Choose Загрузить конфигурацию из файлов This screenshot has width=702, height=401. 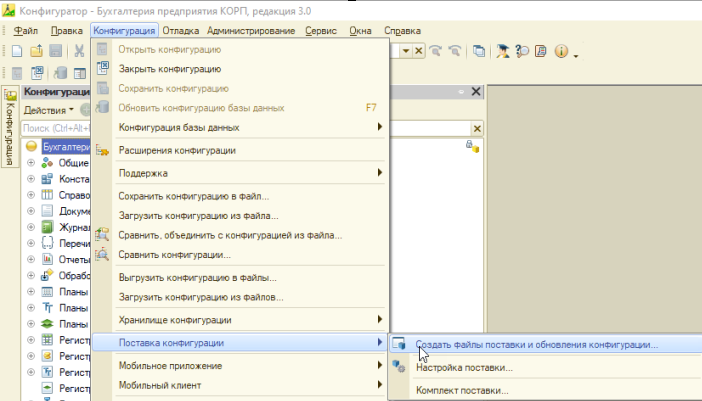click(240, 297)
